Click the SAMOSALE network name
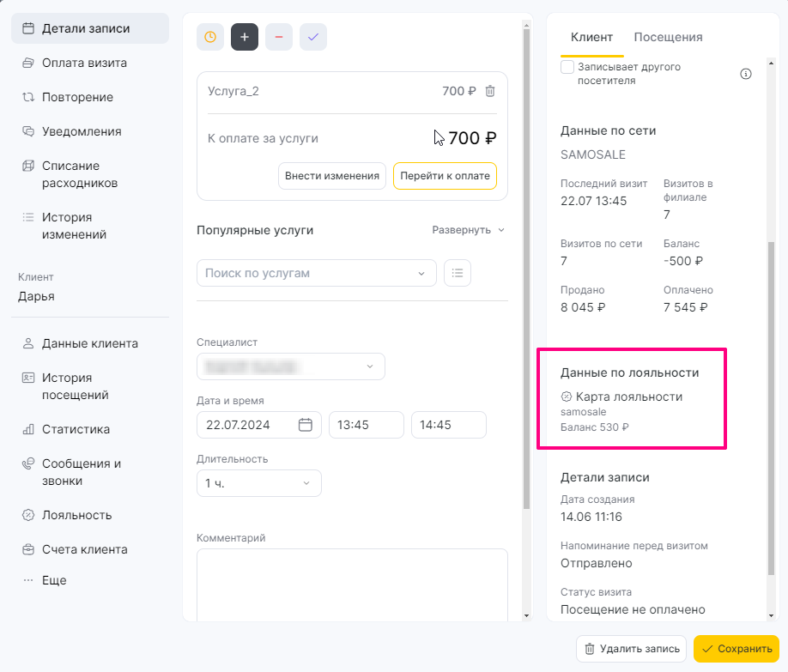The width and height of the screenshot is (788, 672). (593, 154)
